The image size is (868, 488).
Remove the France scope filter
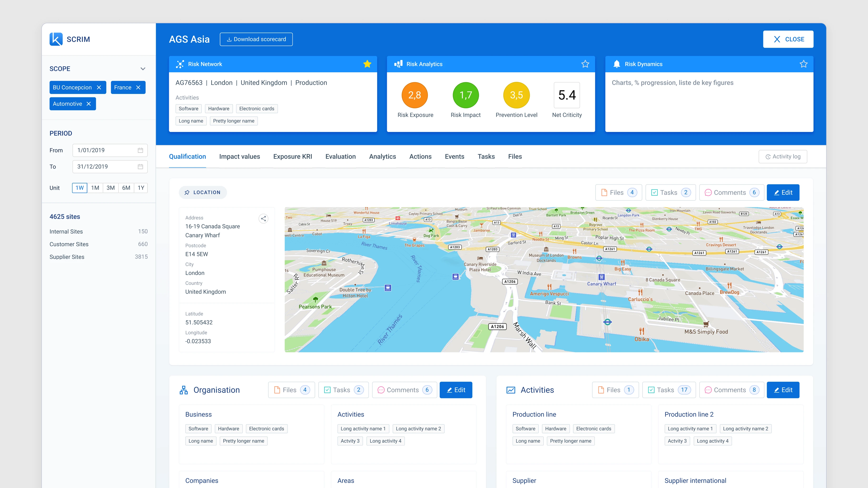(x=138, y=87)
